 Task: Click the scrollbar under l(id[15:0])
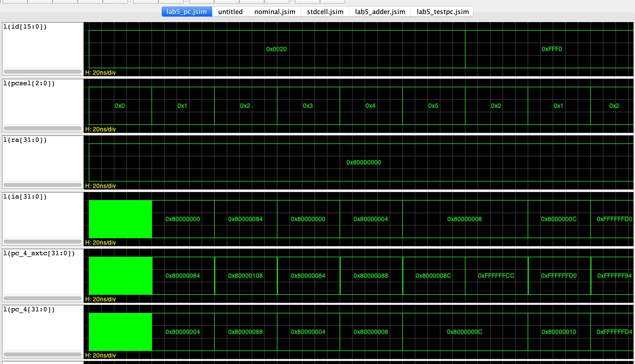pyautogui.click(x=43, y=72)
